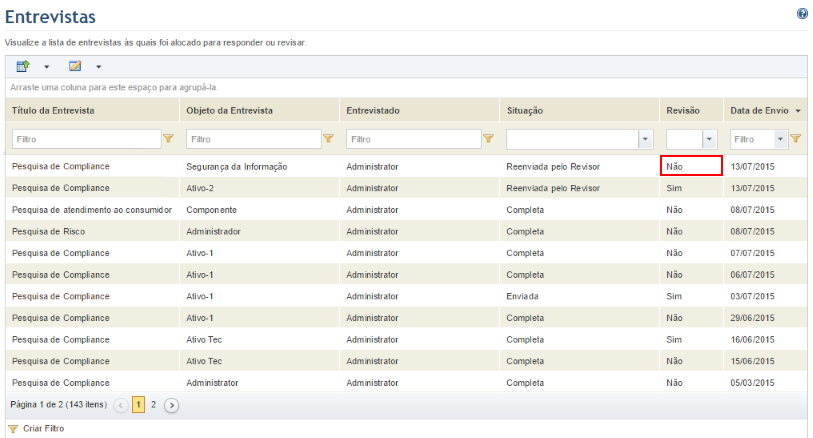Click filter funnel icon for Data de Envio
The image size is (813, 438).
click(x=796, y=138)
